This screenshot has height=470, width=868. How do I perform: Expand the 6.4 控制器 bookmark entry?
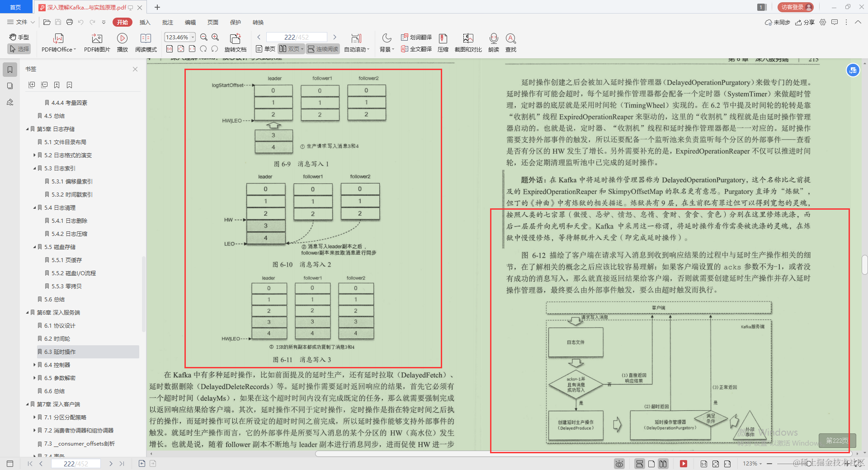tap(34, 365)
